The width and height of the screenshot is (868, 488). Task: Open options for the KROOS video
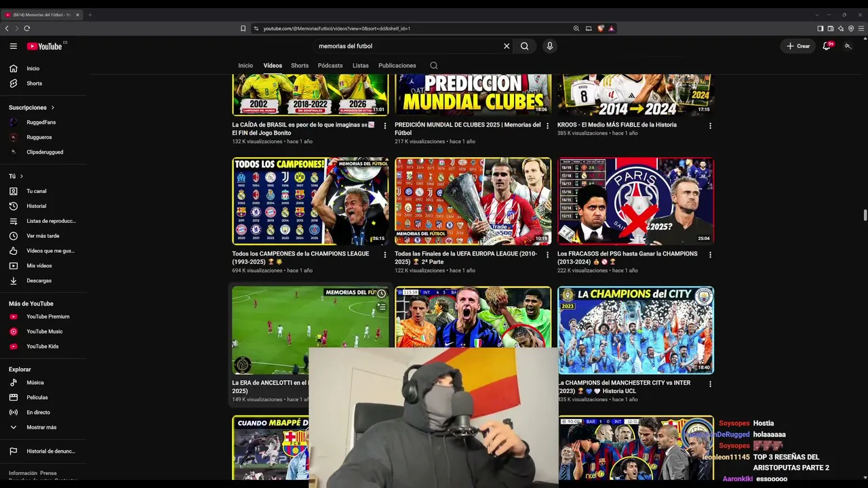tap(711, 126)
